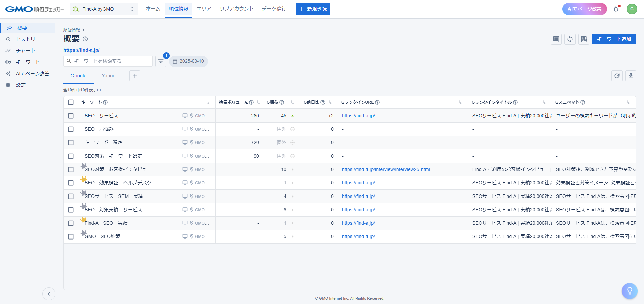This screenshot has width=644, height=304.
Task: Switch to the Yahoo tab
Action: point(109,76)
